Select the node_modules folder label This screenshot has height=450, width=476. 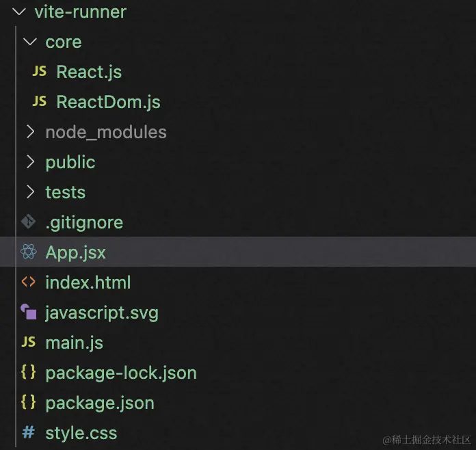click(106, 133)
